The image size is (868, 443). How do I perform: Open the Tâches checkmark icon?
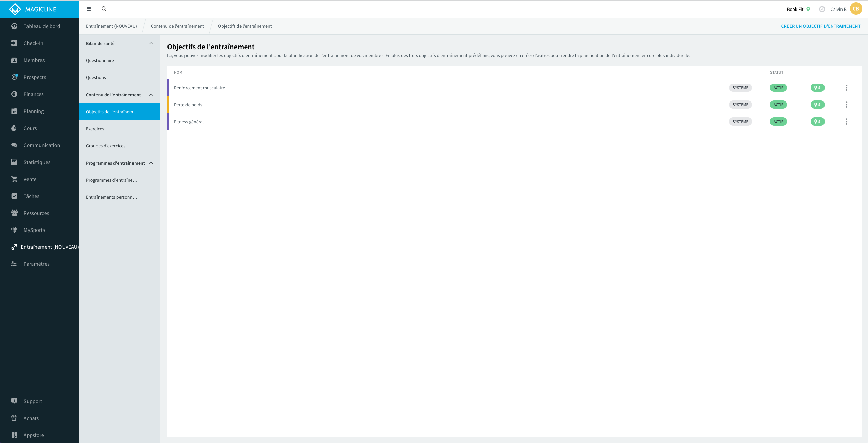[14, 196]
